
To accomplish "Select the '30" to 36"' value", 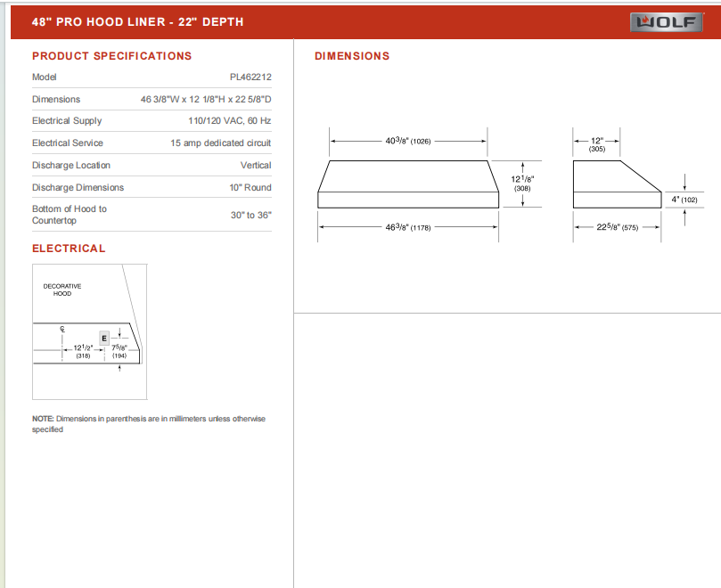I will [x=251, y=216].
